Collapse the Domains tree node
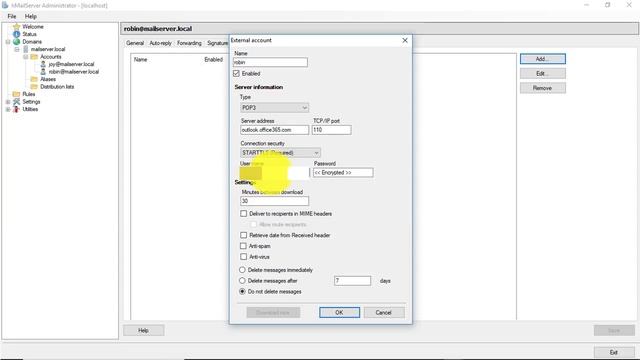The height and width of the screenshot is (360, 640). (x=8, y=42)
